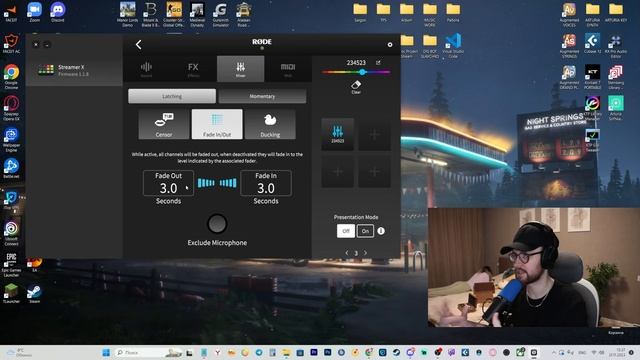Open Opera GX browser shortcut
The image size is (640, 360).
point(11,108)
